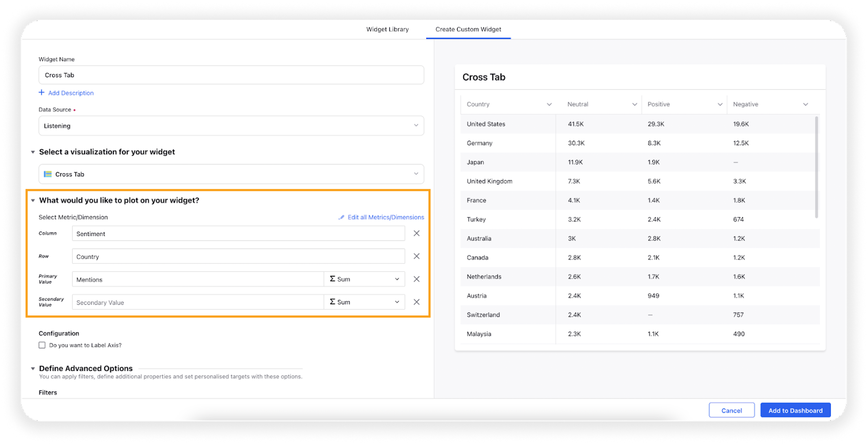The image size is (868, 445).
Task: Click the pencil icon for Edit all Metrics
Action: pos(341,217)
